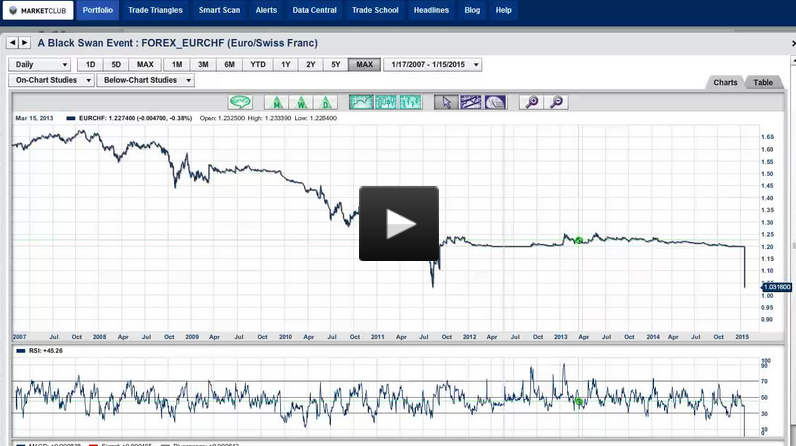Click the zoom in magnifier icon
Screen dimensions: 796x446
532,102
